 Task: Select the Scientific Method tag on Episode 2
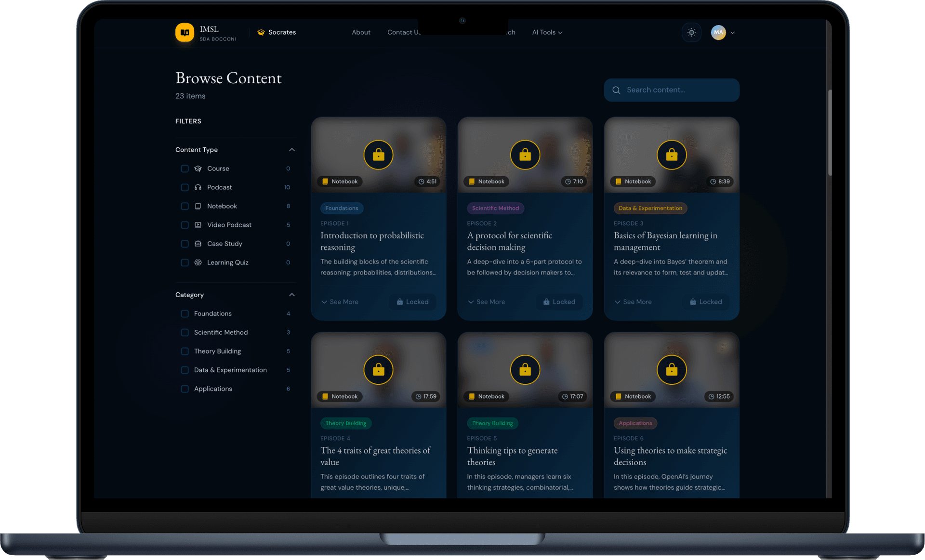click(495, 208)
